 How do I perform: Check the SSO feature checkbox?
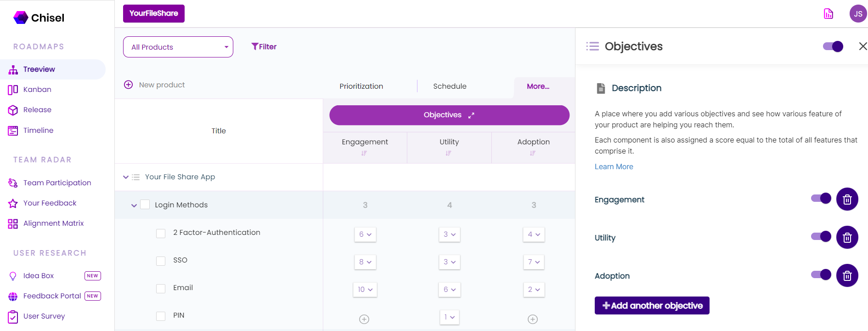point(161,261)
